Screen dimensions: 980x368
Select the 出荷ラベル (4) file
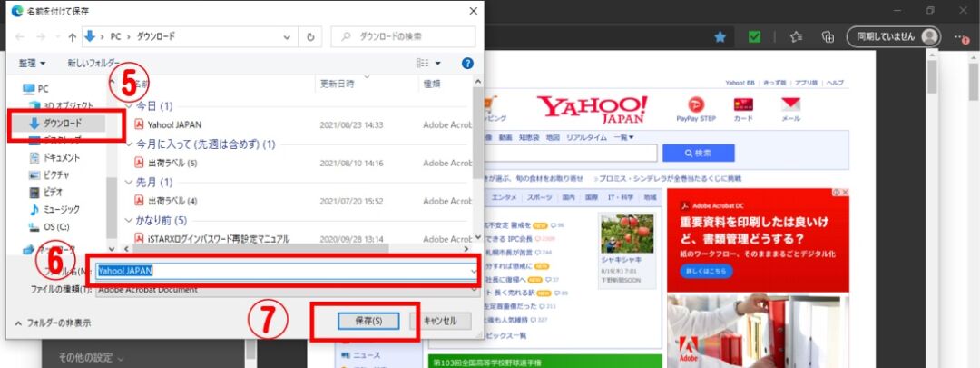coord(166,201)
